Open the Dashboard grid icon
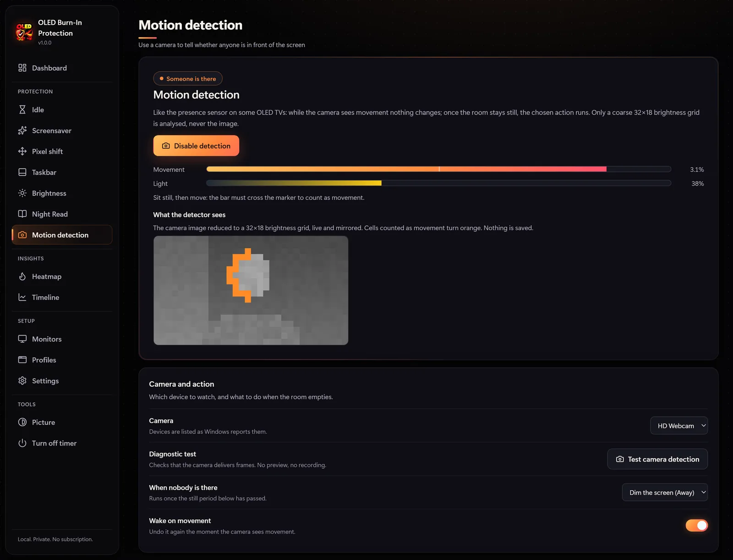Viewport: 733px width, 560px height. 22,68
